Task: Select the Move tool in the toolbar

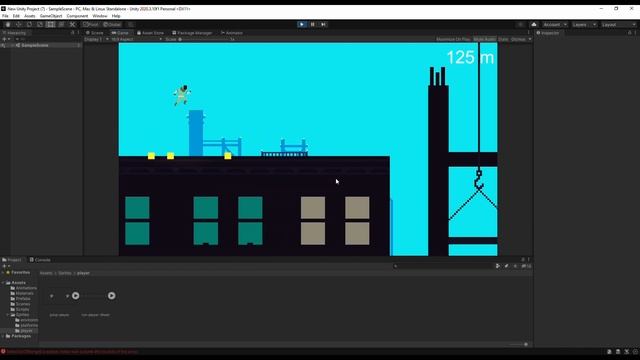Action: [x=18, y=24]
